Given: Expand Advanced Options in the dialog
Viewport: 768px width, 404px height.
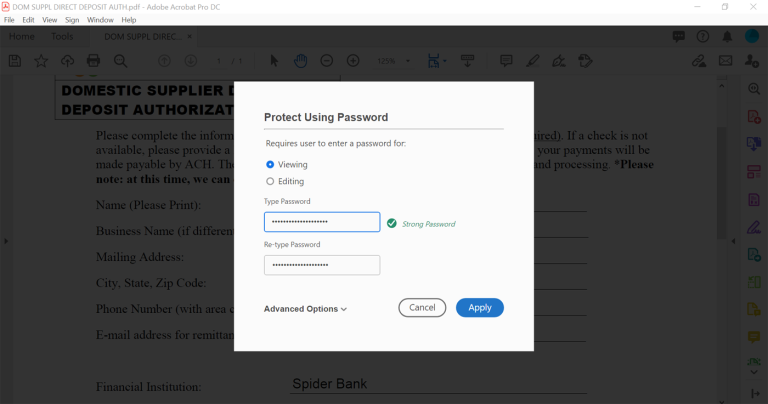Looking at the screenshot, I should [x=305, y=309].
